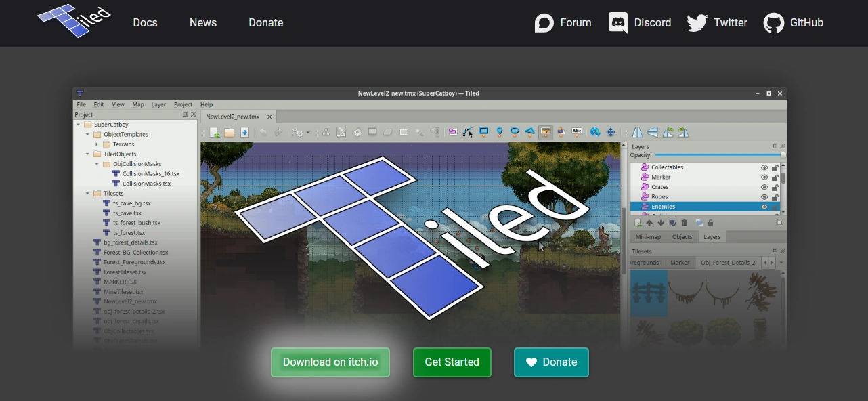Expand the Terrains folder
This screenshot has height=401, width=868.
[x=97, y=144]
